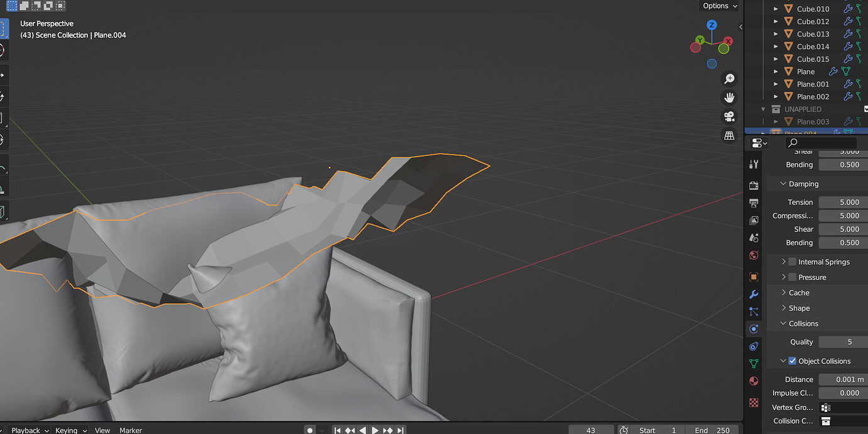Toggle the UNAPPLIED collection exclude checkbox
Screen dimensions: 868x434
coord(866,109)
